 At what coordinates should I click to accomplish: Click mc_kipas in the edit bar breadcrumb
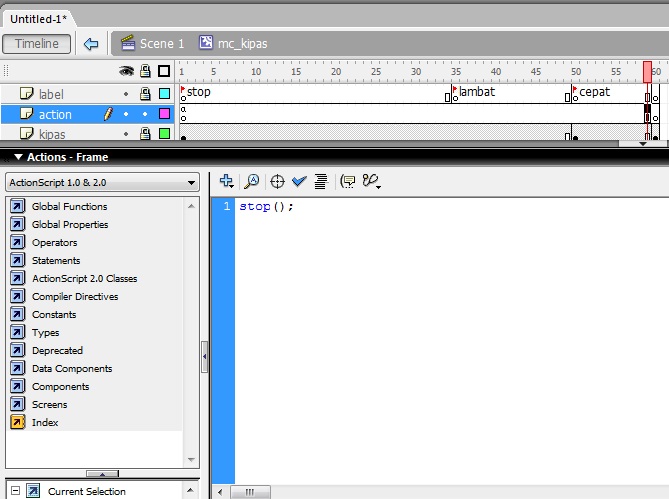(x=242, y=44)
